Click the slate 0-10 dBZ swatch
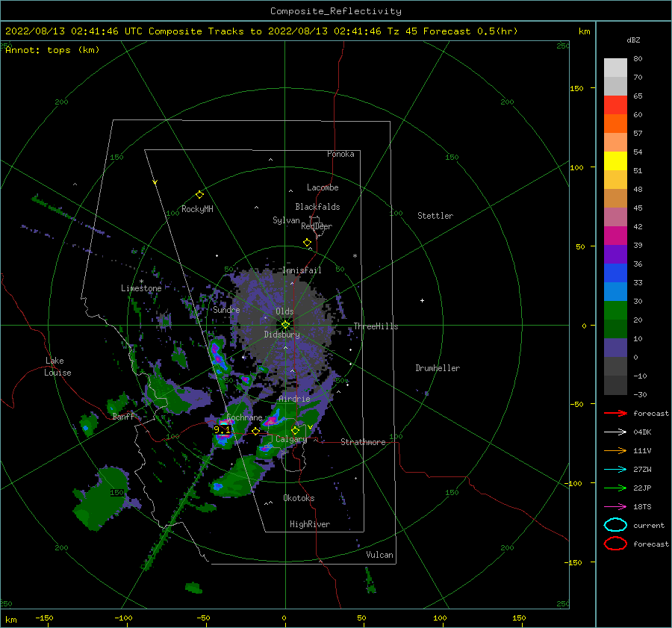 (x=615, y=348)
